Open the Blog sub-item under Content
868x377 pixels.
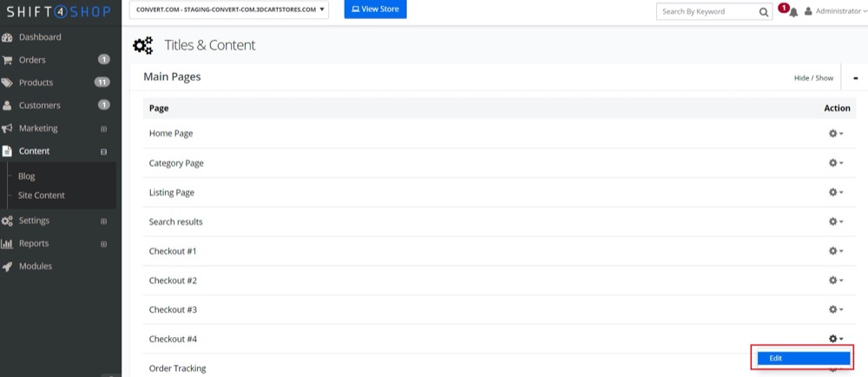pyautogui.click(x=27, y=176)
